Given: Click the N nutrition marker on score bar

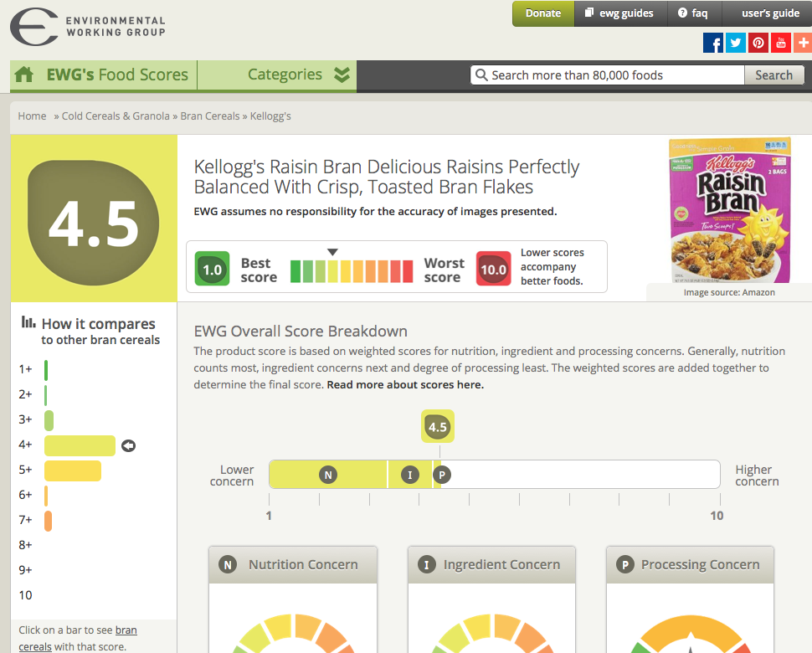Looking at the screenshot, I should click(328, 475).
